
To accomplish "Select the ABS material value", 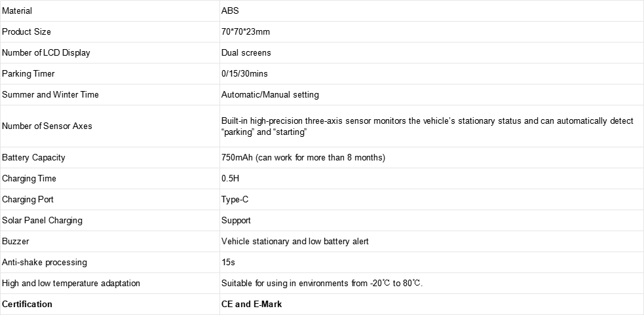I will pos(230,11).
